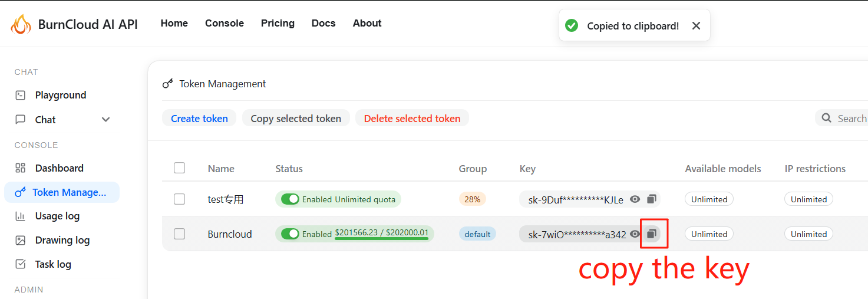The width and height of the screenshot is (868, 299).
Task: Click the Drawing log image icon
Action: point(21,240)
